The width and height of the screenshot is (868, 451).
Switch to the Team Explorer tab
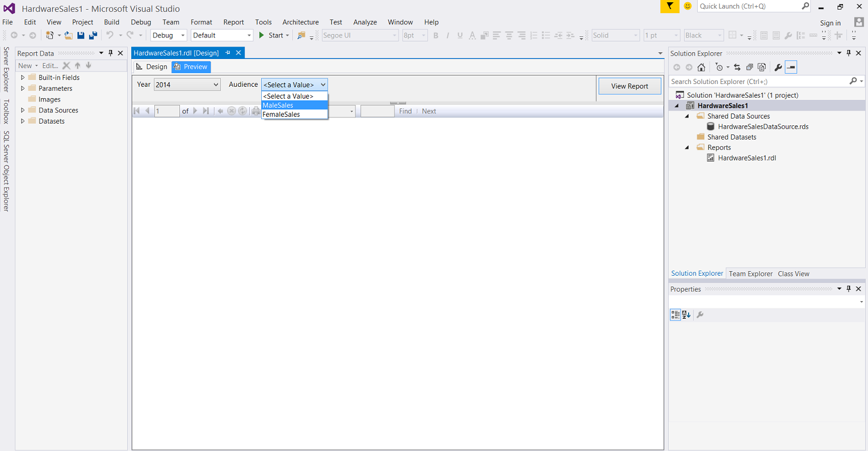coord(750,273)
